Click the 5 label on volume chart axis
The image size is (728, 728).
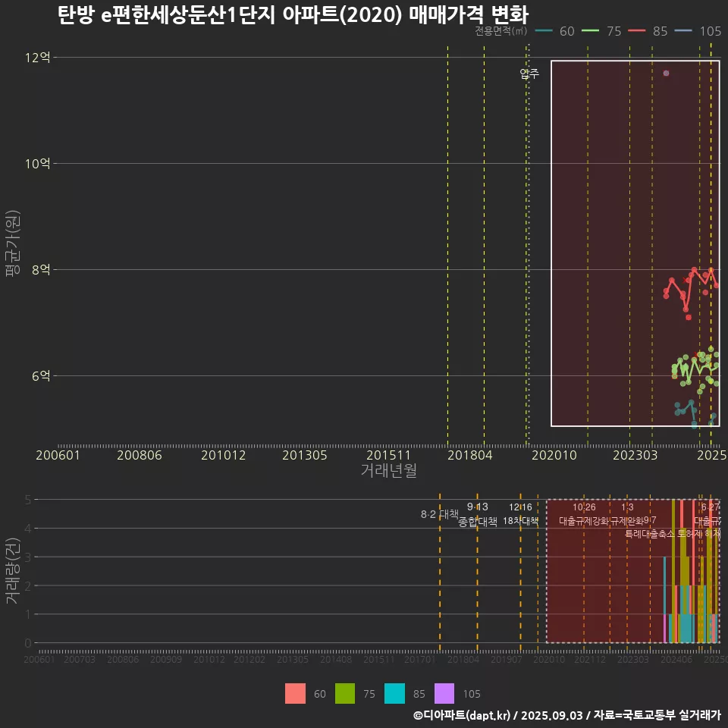(x=28, y=500)
